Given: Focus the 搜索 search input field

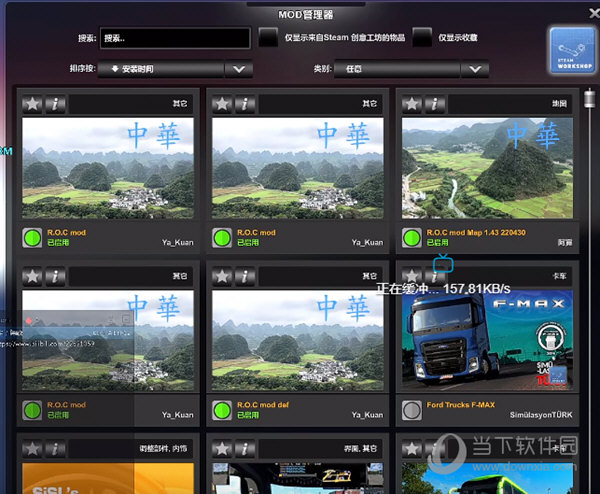Looking at the screenshot, I should (x=175, y=38).
